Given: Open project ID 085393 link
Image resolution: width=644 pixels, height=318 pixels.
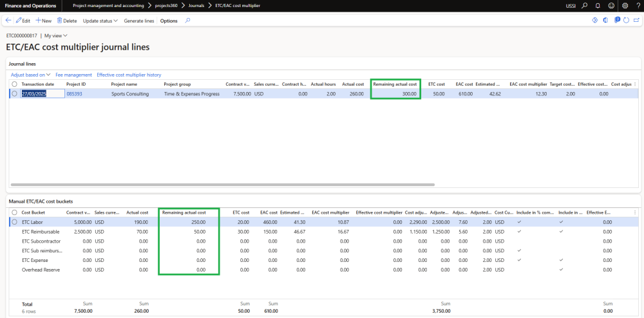Looking at the screenshot, I should pos(74,93).
